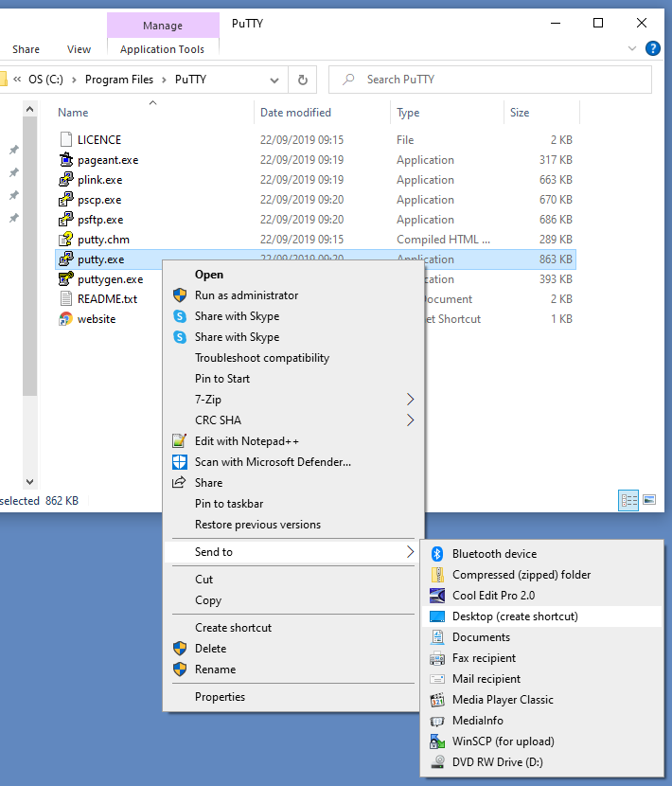Refresh the PuTTY folder view

click(303, 80)
